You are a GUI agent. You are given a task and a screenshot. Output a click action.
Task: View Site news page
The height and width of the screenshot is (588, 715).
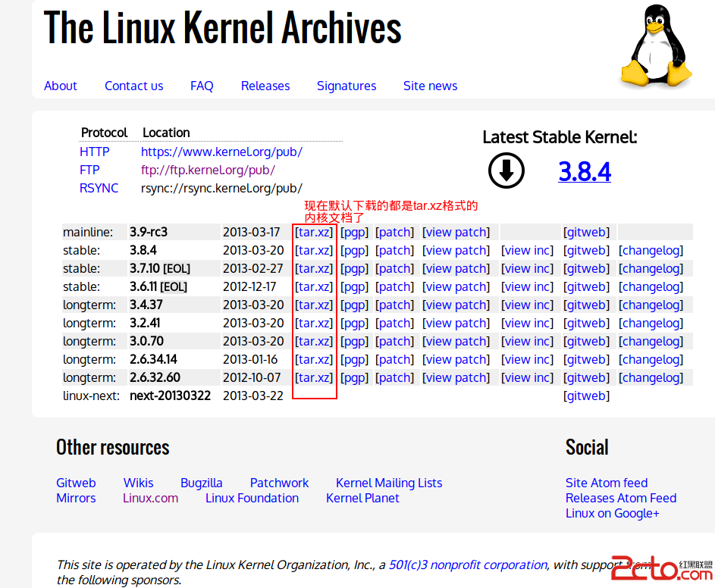tap(431, 86)
